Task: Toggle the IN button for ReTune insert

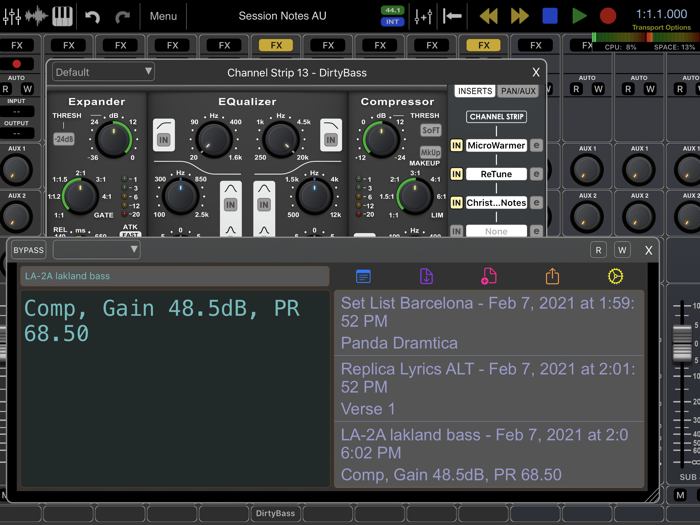Action: click(456, 174)
